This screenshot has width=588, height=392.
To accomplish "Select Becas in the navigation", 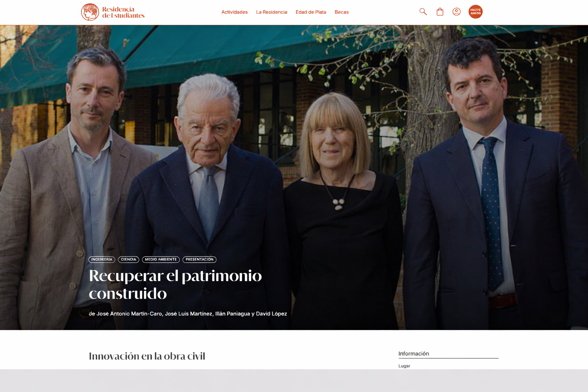I will tap(341, 12).
